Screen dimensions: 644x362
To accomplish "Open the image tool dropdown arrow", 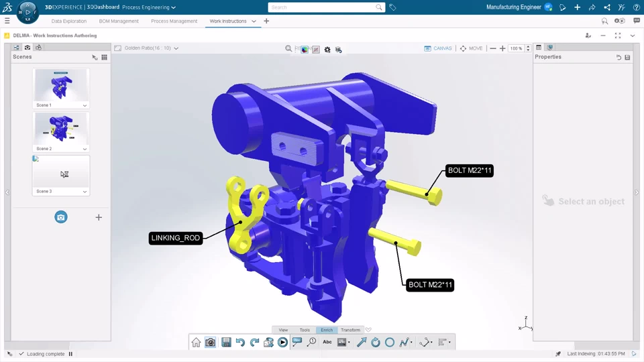I will pyautogui.click(x=349, y=343).
